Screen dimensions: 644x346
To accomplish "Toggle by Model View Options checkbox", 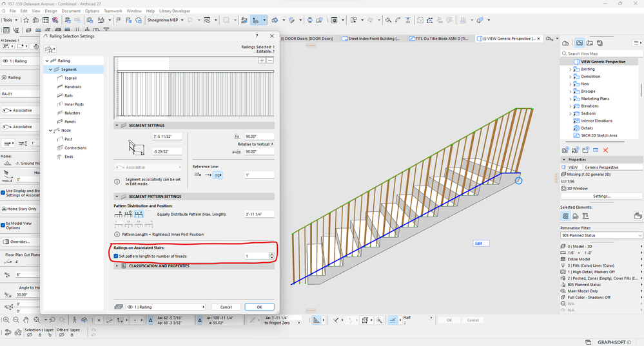I will (x=3, y=224).
